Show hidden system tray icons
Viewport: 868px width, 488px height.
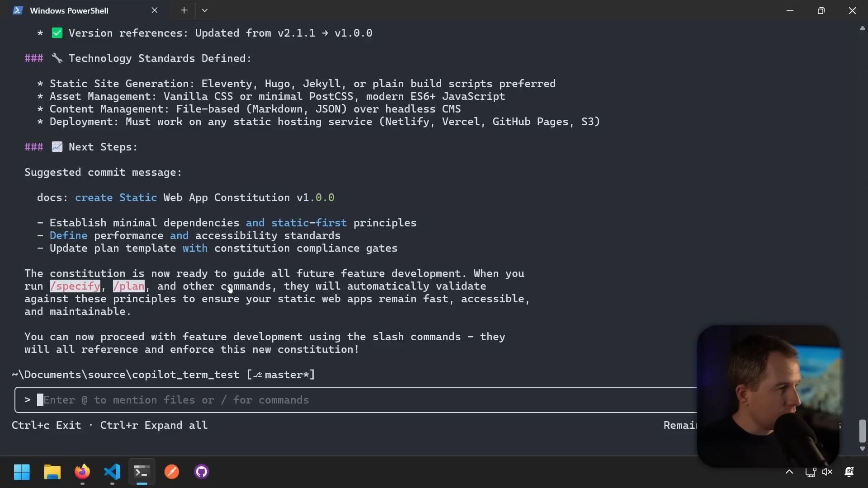(x=789, y=472)
